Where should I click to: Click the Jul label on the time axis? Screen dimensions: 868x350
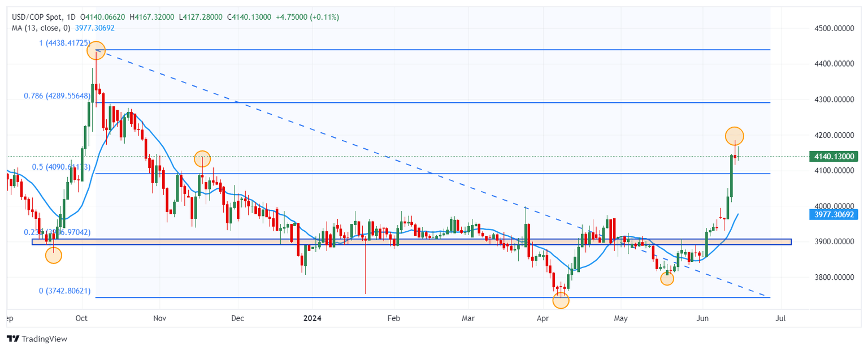781,318
